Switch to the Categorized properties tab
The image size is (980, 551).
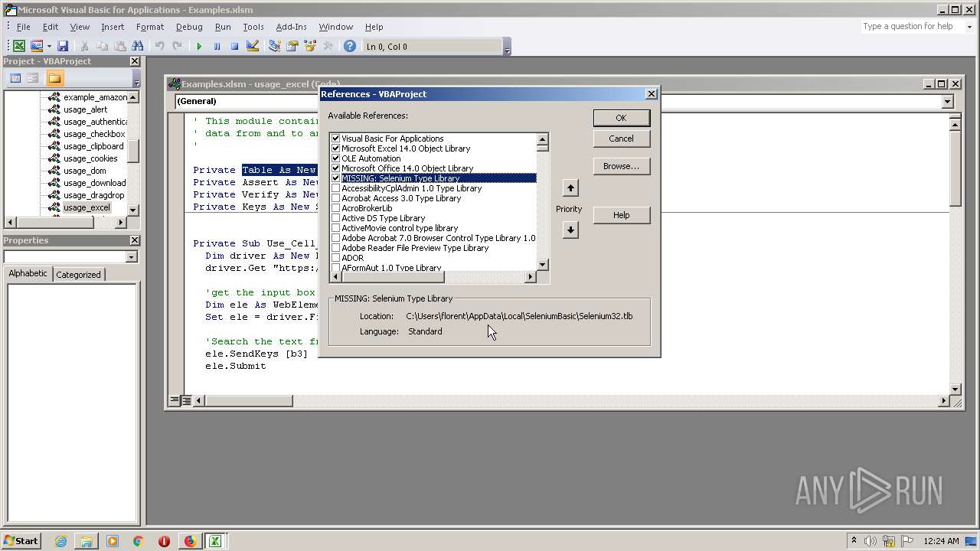[x=78, y=275]
